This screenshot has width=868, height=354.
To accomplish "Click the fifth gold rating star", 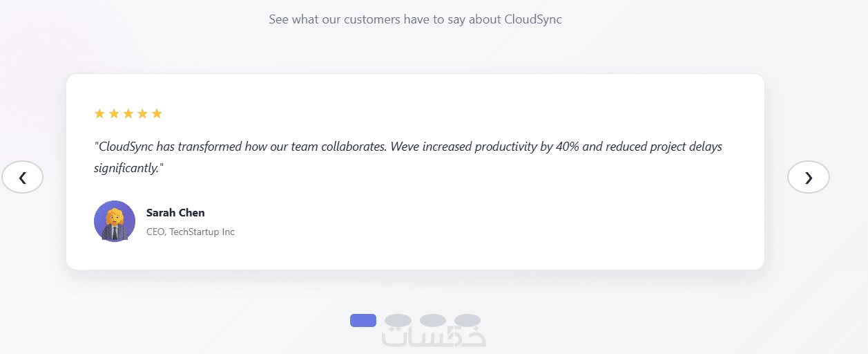I will coord(157,113).
